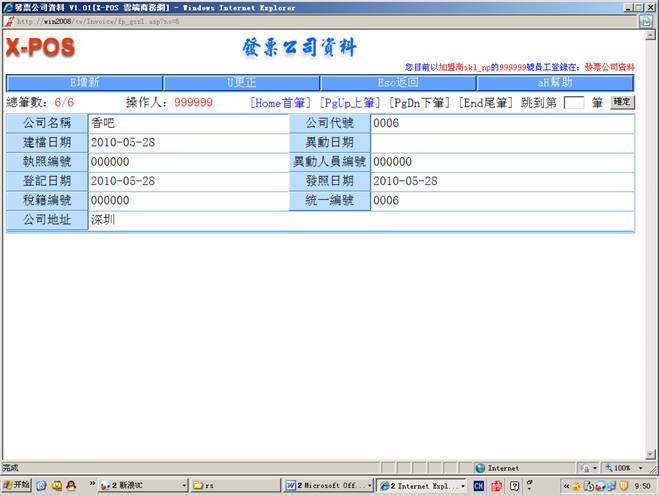Click the help question mark icon in language bar
This screenshot has height=495, width=659.
[514, 485]
